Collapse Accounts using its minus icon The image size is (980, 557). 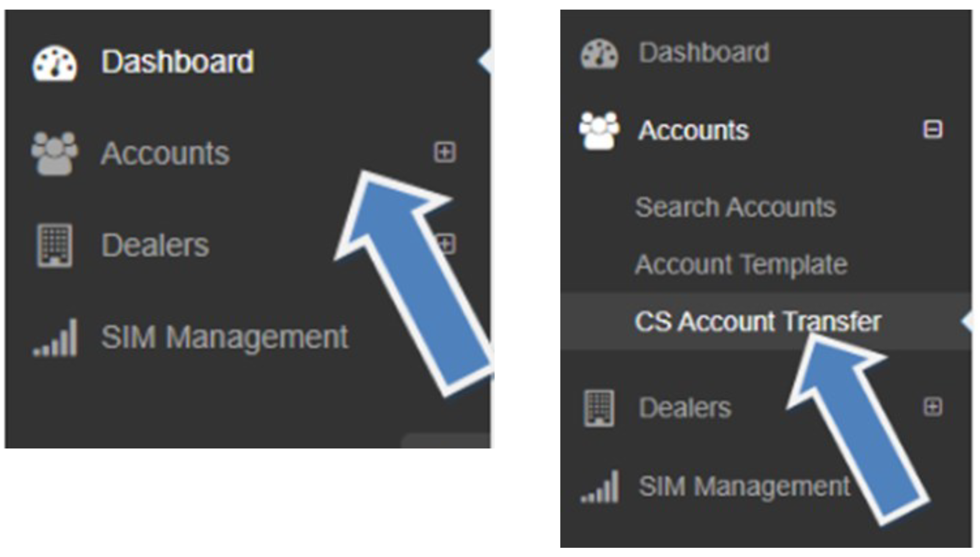point(932,129)
